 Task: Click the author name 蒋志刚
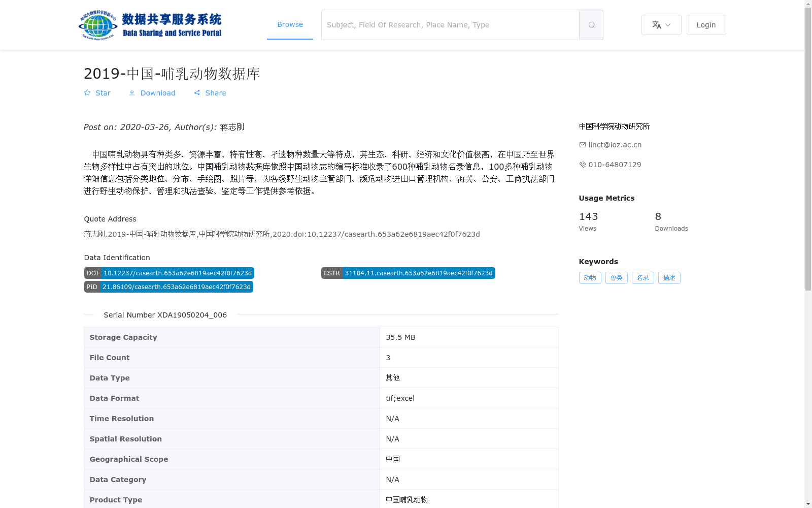(x=232, y=127)
